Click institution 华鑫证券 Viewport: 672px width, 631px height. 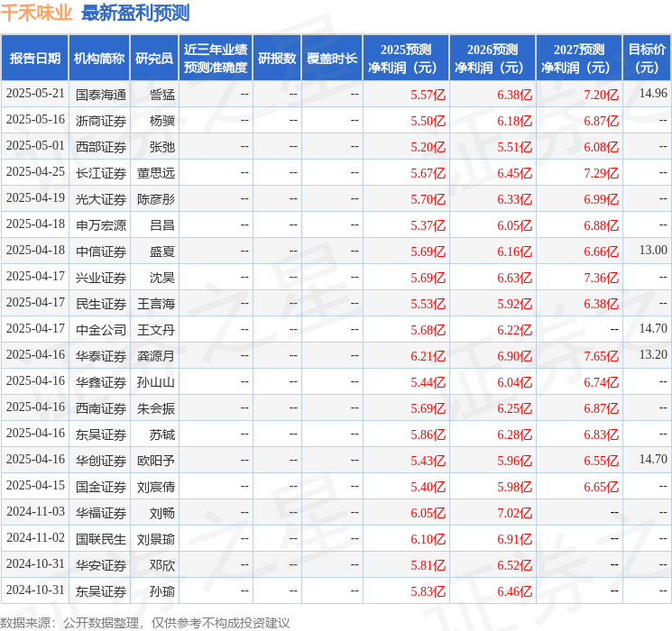101,382
